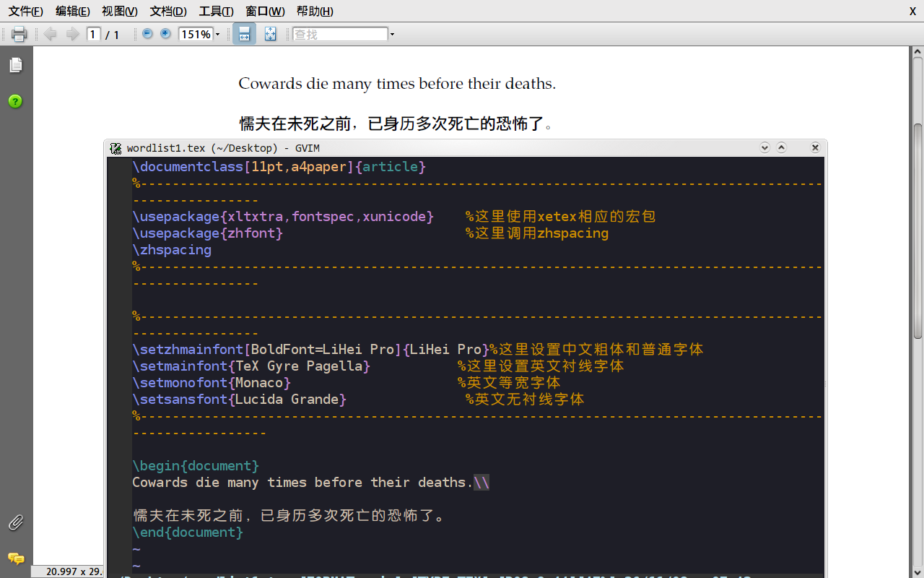Open the 帮助(H) menu
The image size is (924, 578).
click(x=315, y=11)
